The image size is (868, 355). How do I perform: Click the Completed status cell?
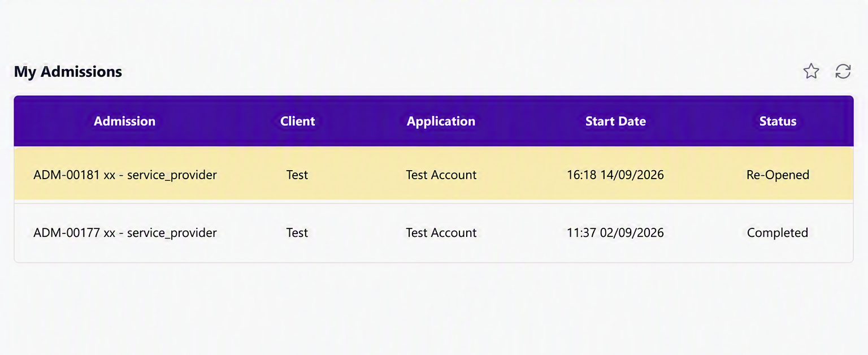tap(778, 232)
